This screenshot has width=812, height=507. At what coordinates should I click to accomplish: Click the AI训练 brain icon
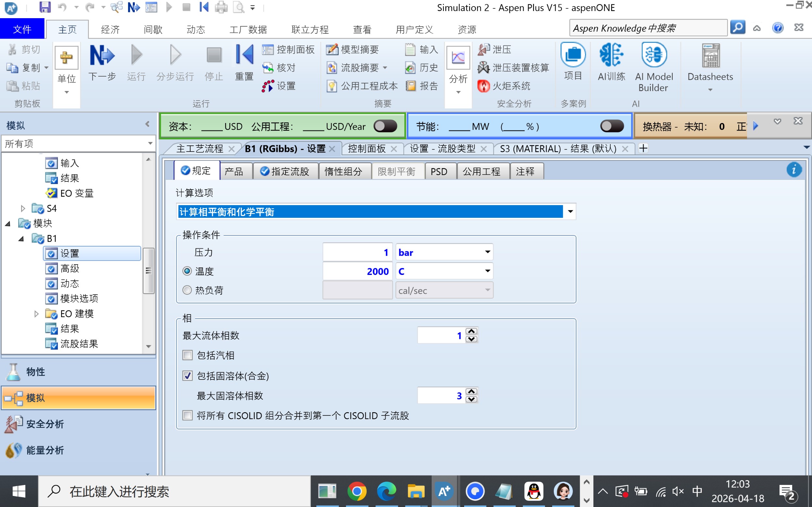611,55
